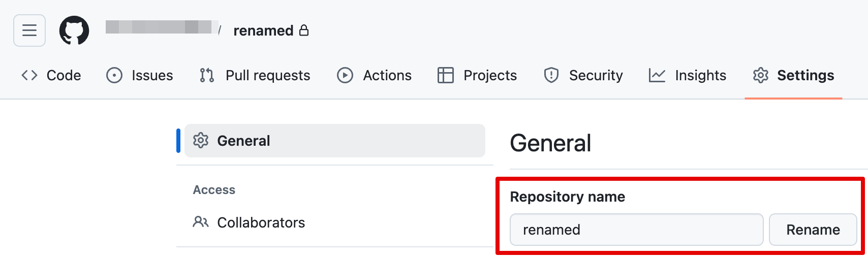The height and width of the screenshot is (258, 868).
Task: Click the Insights graph icon
Action: 657,76
